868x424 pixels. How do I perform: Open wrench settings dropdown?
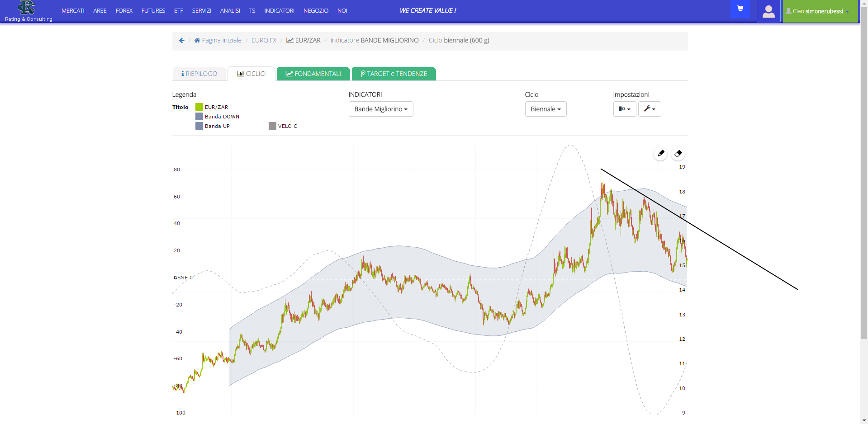point(650,109)
